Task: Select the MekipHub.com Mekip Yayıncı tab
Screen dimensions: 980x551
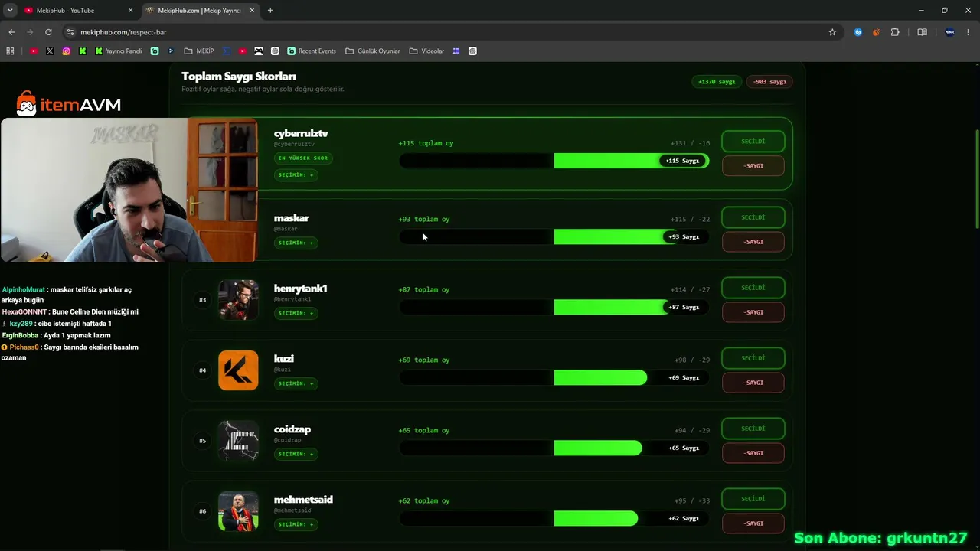Action: (201, 11)
